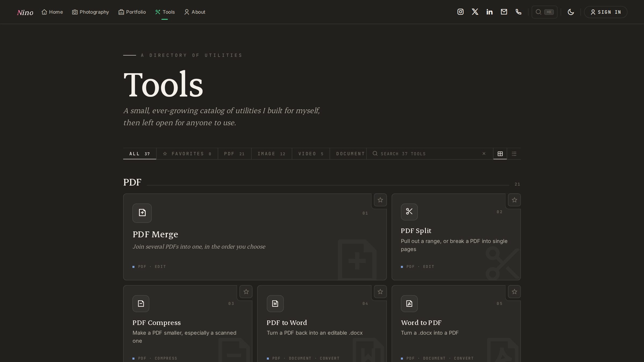Open the LinkedIn profile icon

click(x=489, y=12)
